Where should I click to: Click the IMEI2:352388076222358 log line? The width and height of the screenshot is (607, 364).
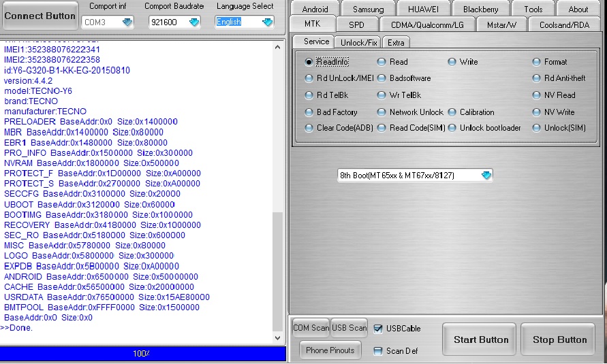(x=52, y=60)
